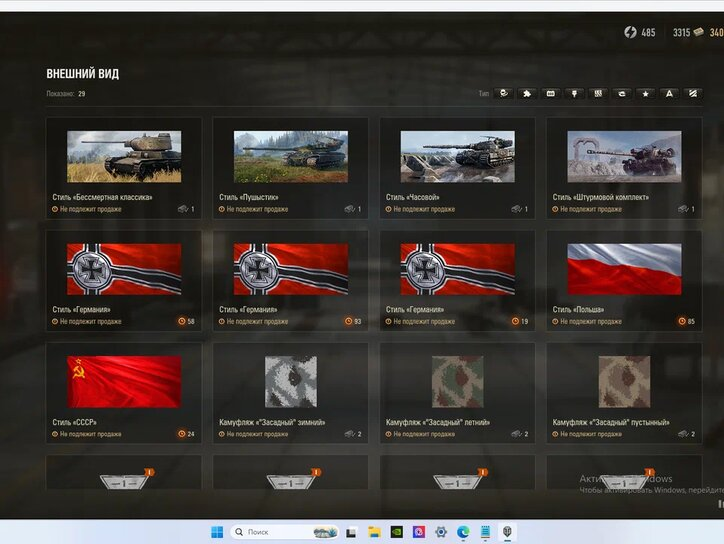Click the gold bars icon next to 3315
Screen dimensions: 724x544
(699, 32)
